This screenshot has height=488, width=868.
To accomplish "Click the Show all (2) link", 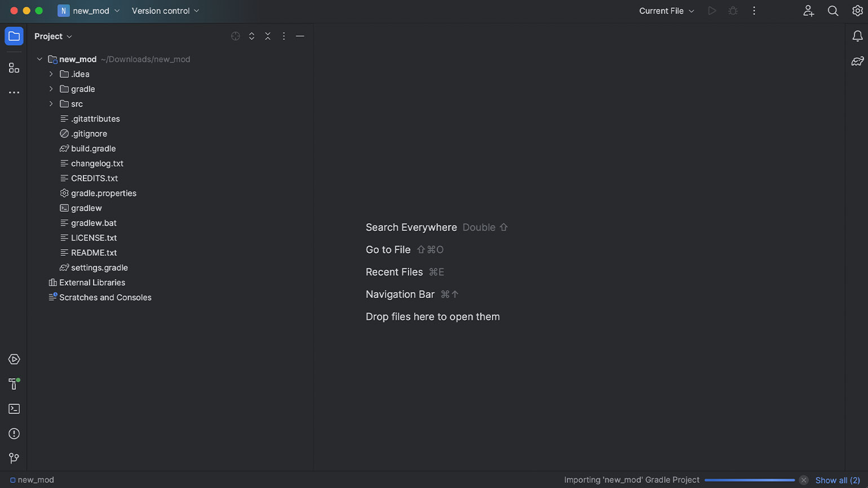I will [x=838, y=480].
